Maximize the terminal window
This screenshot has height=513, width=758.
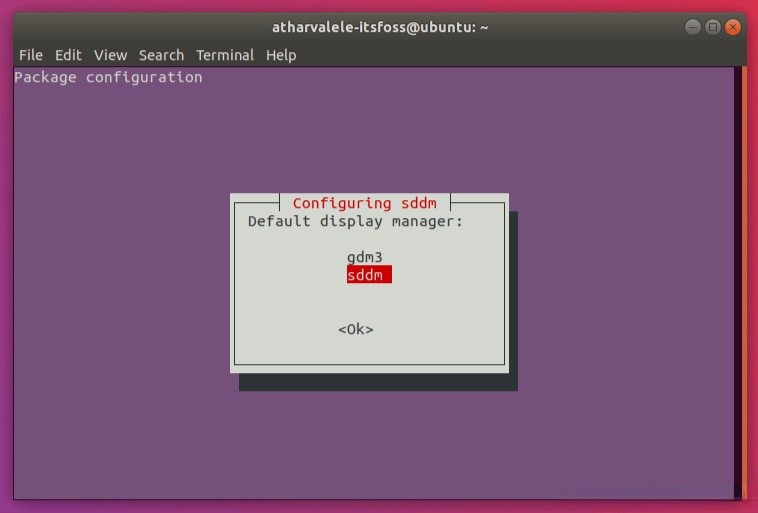tap(713, 27)
